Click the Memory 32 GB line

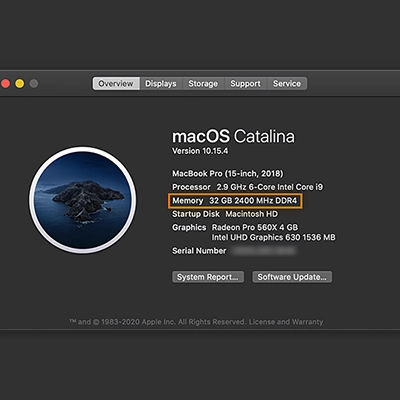(x=235, y=201)
